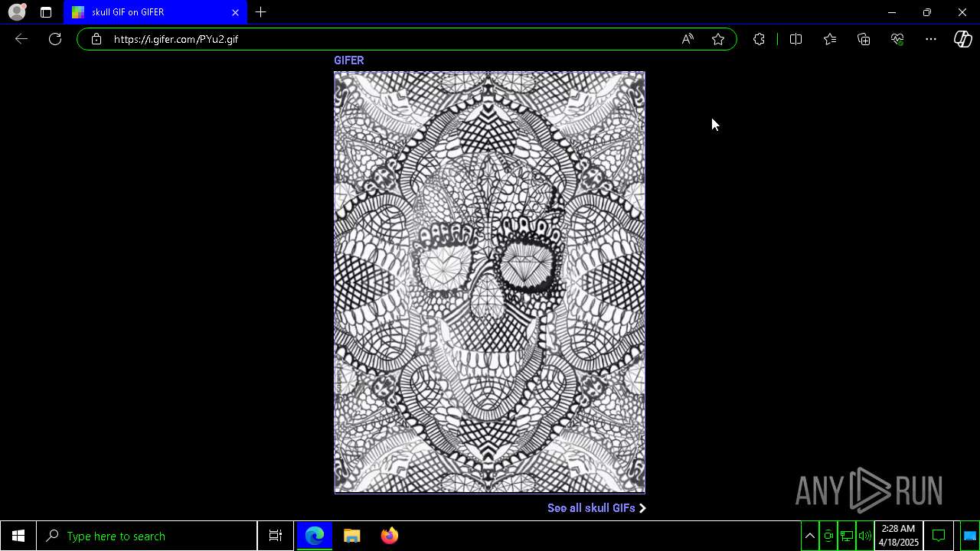Open the tab actions menu icon
Image resolution: width=980 pixels, height=551 pixels.
click(x=46, y=12)
